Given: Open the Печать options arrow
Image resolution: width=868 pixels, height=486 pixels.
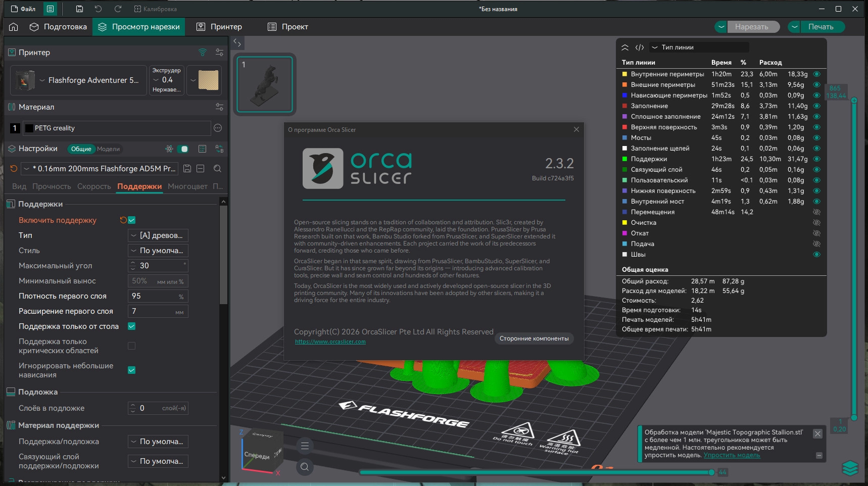Looking at the screenshot, I should pos(795,27).
